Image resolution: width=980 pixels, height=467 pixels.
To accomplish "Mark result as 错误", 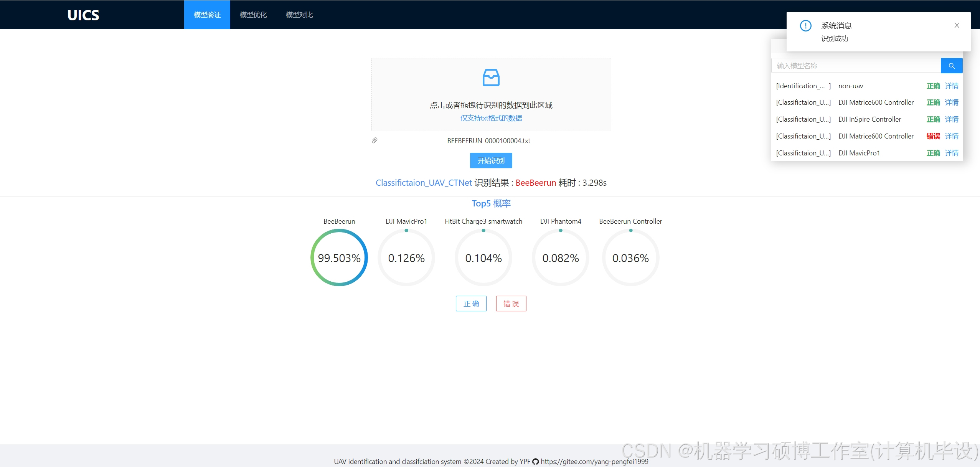I will click(x=511, y=304).
